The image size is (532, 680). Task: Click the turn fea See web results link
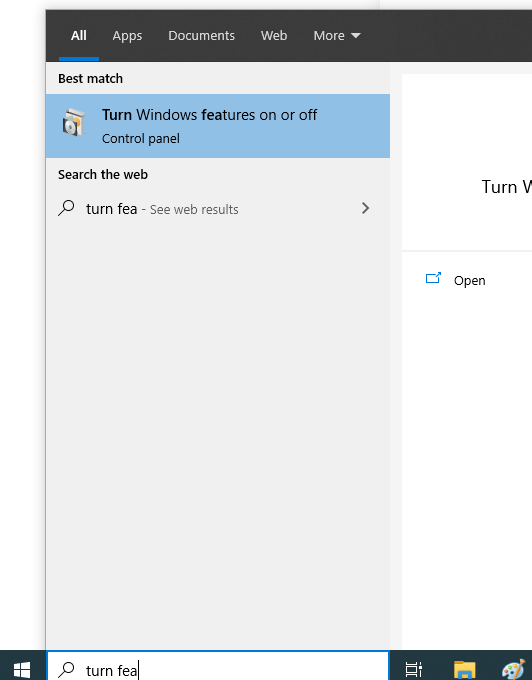pos(162,209)
